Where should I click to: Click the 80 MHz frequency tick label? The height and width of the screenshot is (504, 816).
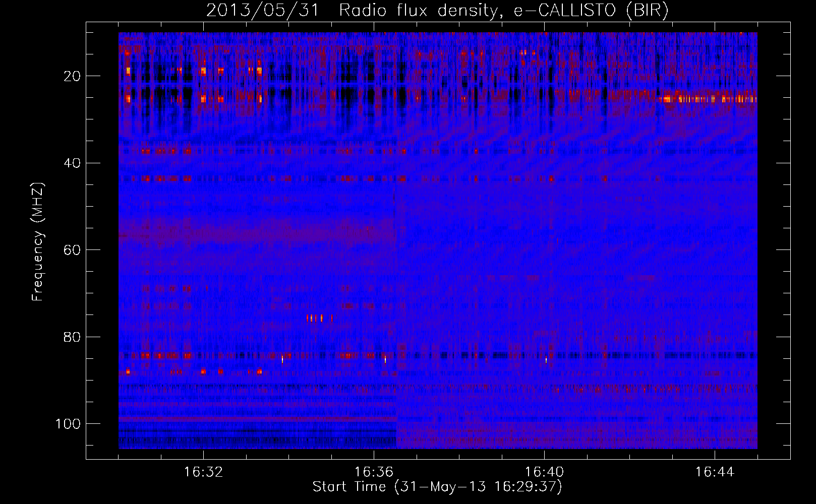pyautogui.click(x=73, y=337)
